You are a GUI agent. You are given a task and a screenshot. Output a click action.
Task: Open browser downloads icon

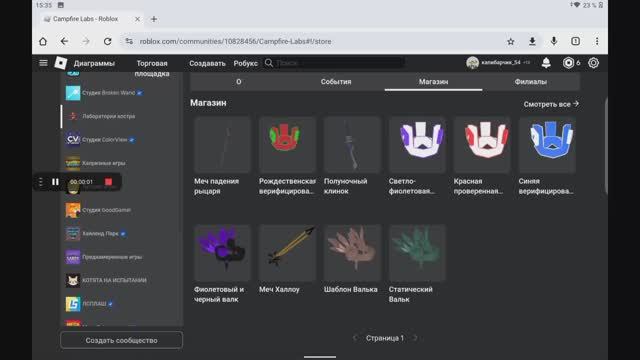[532, 41]
